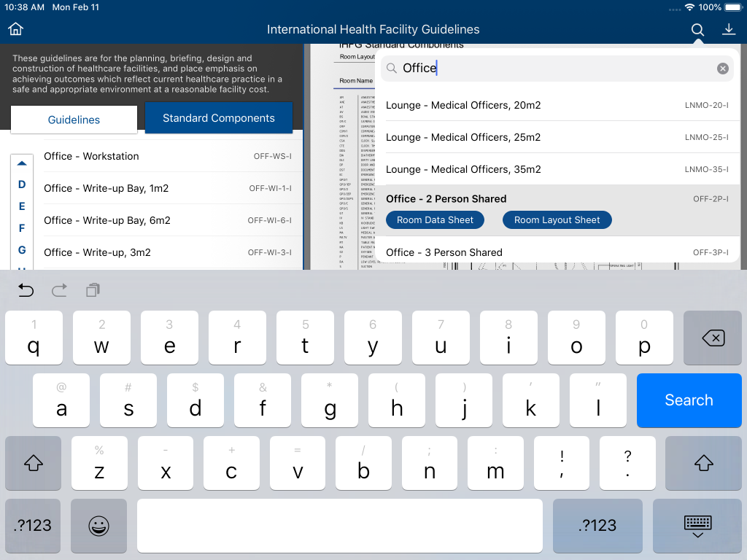
Task: Tap the w key
Action: [101, 338]
